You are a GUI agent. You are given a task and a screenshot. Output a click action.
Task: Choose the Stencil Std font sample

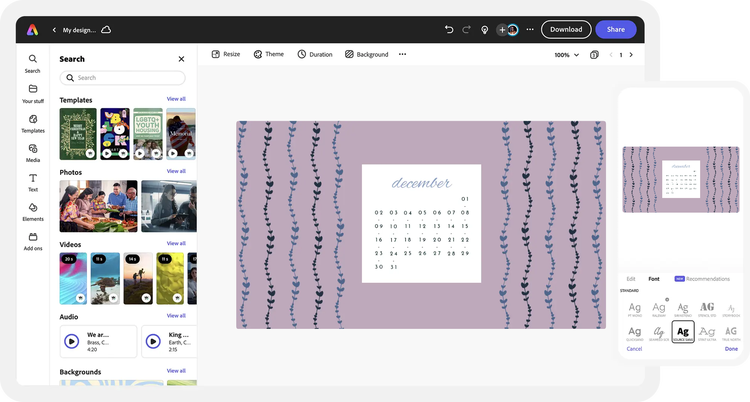pyautogui.click(x=707, y=309)
